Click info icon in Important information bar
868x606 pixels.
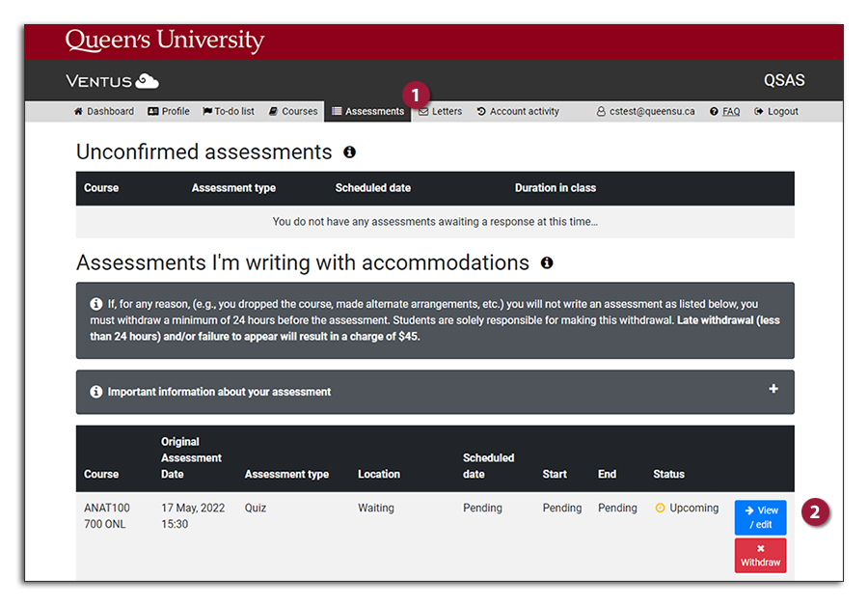coord(96,392)
